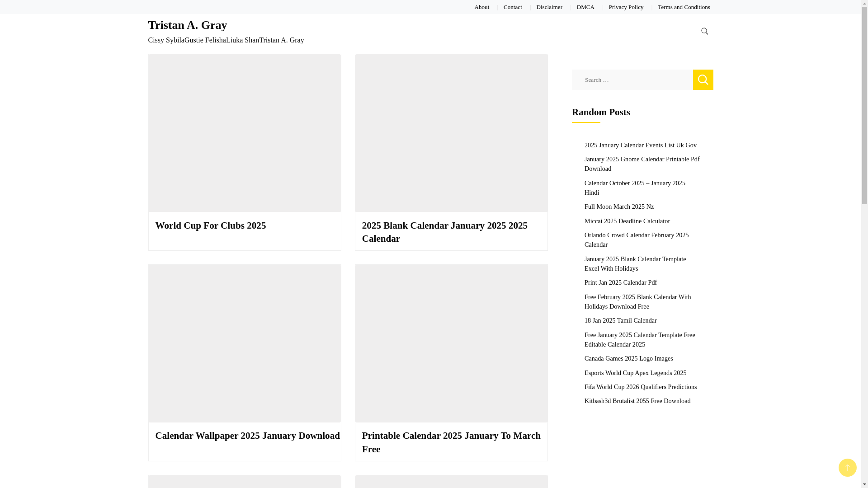Click the Tristan A. Gray site title
The height and width of the screenshot is (488, 868).
pyautogui.click(x=188, y=25)
